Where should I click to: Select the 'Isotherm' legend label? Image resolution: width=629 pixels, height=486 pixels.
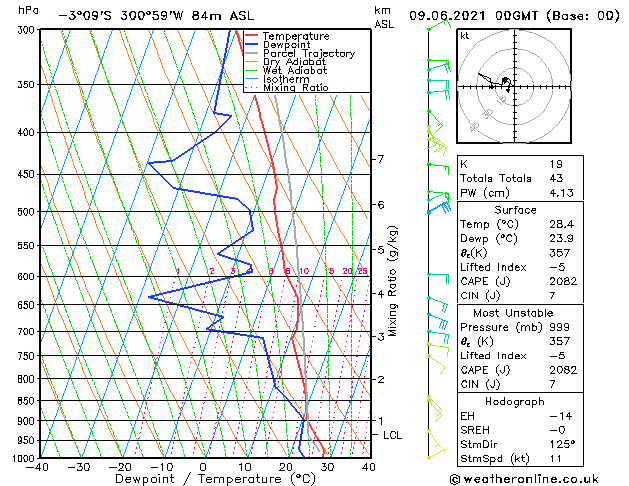point(286,79)
